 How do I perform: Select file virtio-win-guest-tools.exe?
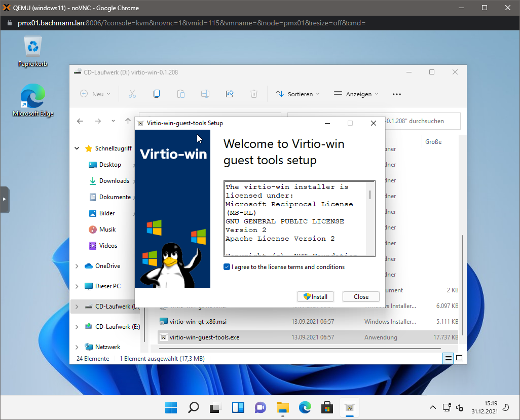[308, 337]
